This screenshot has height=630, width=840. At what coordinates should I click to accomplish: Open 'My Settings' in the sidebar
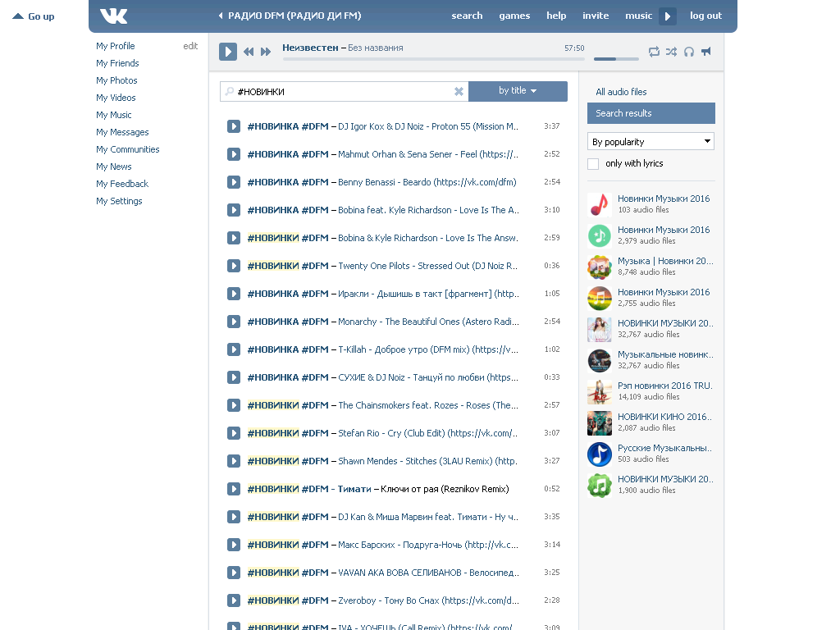(x=119, y=201)
